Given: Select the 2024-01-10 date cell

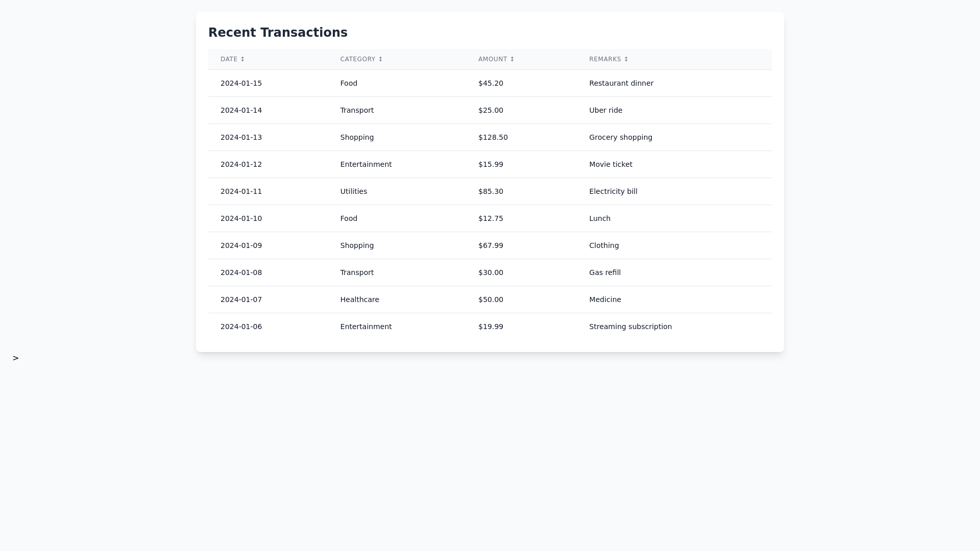Looking at the screenshot, I should (x=241, y=218).
